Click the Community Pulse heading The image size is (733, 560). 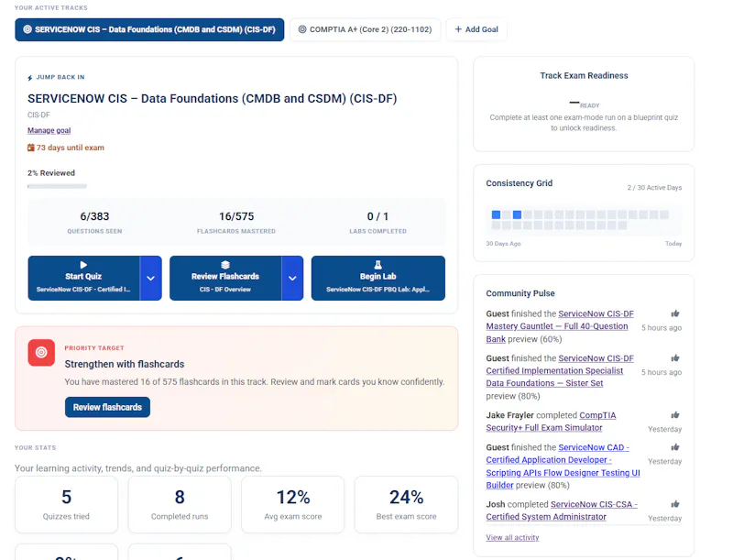(x=520, y=293)
